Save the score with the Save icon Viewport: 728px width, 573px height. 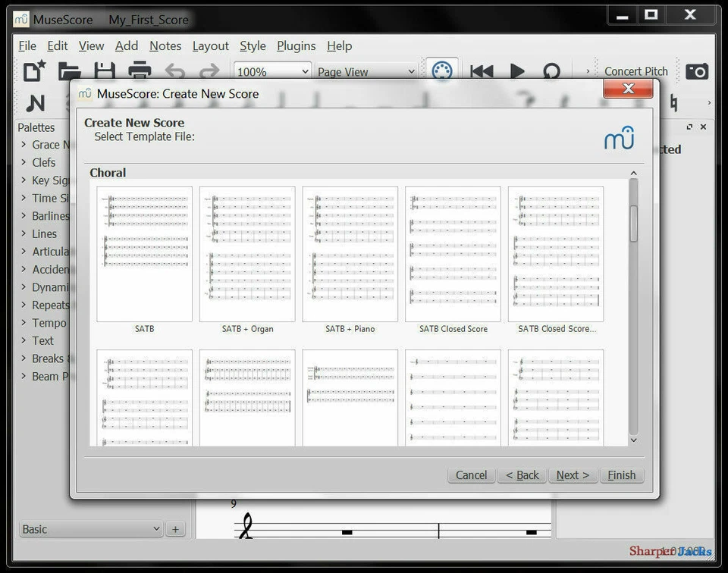pyautogui.click(x=105, y=70)
